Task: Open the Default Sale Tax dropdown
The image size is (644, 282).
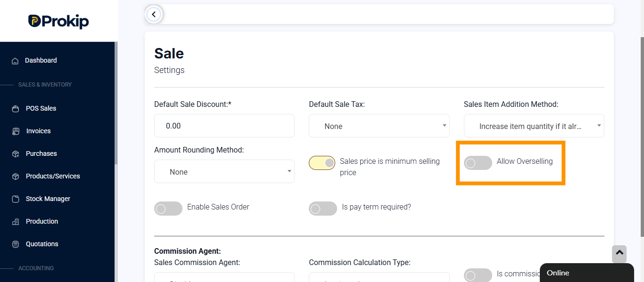Action: 379,126
